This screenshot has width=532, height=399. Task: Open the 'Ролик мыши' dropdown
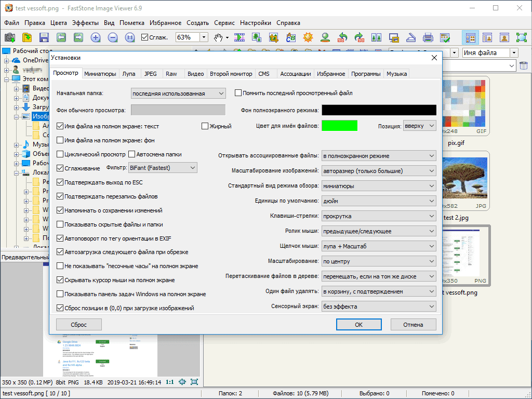(379, 231)
